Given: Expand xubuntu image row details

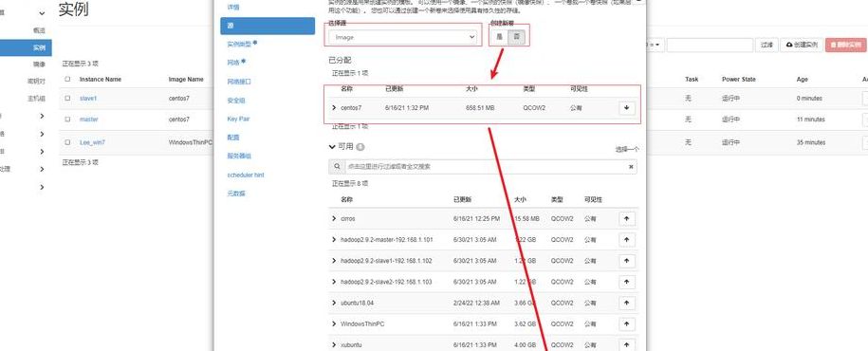Looking at the screenshot, I should point(334,345).
